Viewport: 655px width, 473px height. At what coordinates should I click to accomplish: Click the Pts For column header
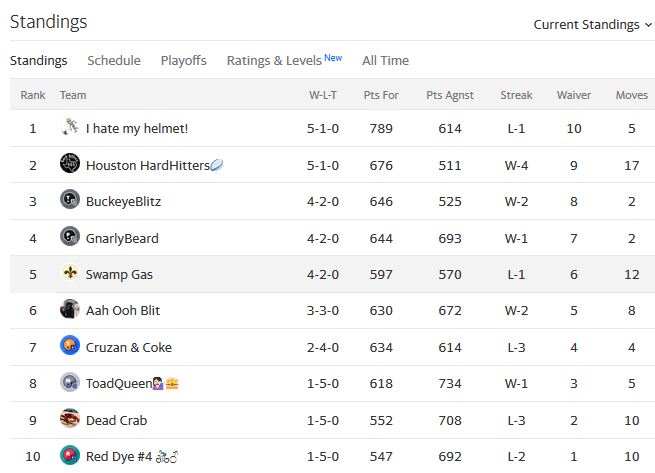pos(381,95)
